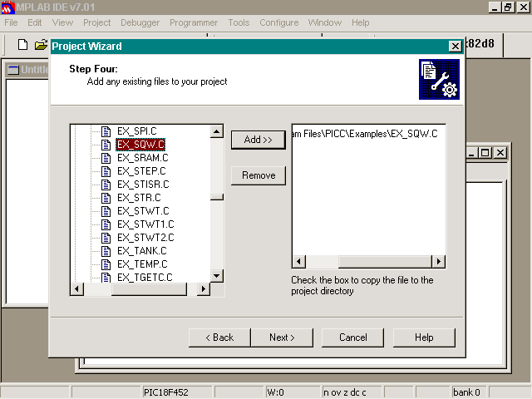
Task: Open the View menu
Action: tap(62, 22)
